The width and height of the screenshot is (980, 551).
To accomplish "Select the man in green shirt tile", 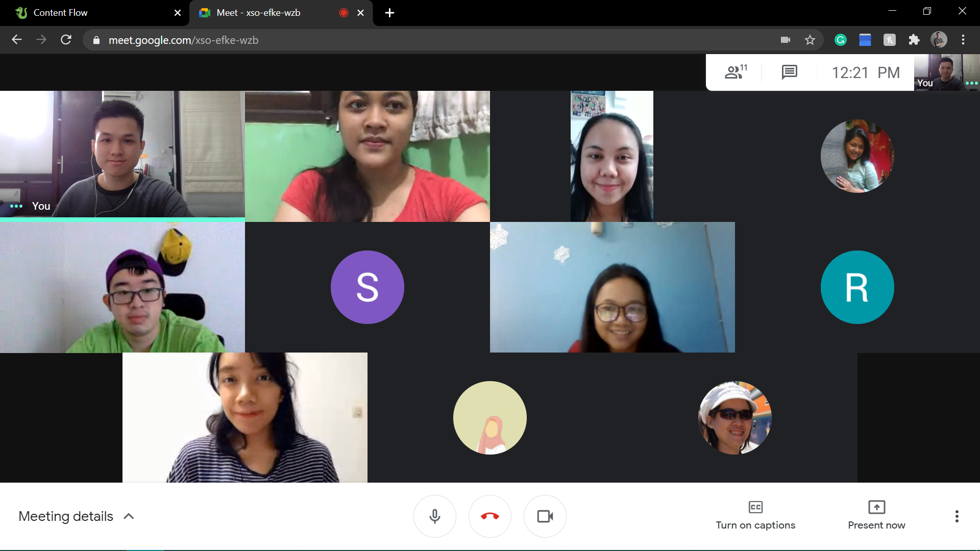I will pos(122,287).
